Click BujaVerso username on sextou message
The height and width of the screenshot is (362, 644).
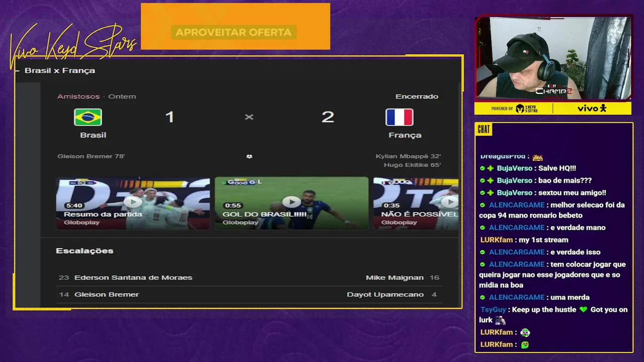[x=514, y=193]
